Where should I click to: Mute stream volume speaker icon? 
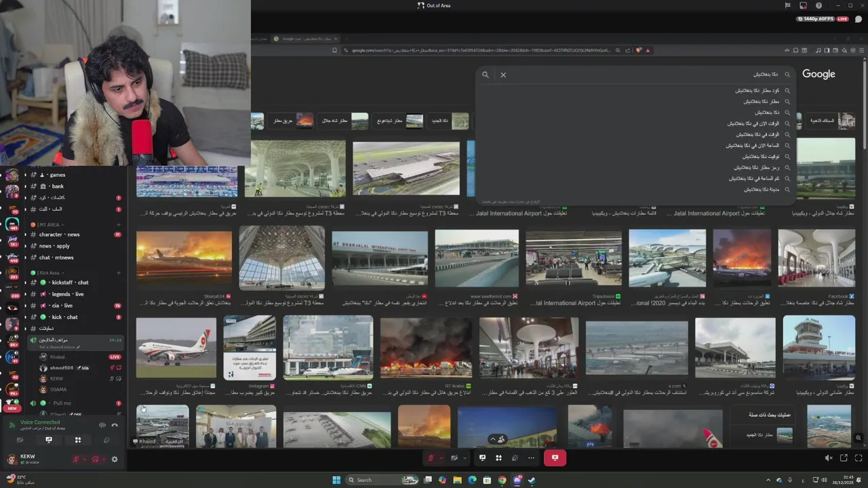click(x=828, y=458)
